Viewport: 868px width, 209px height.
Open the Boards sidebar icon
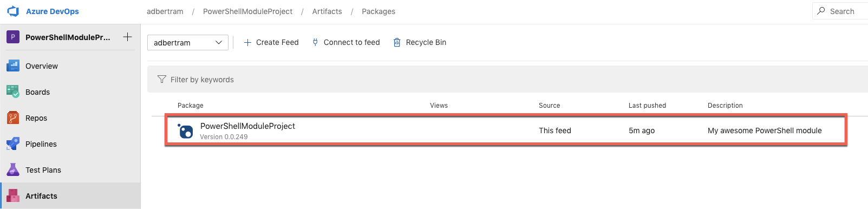[13, 92]
